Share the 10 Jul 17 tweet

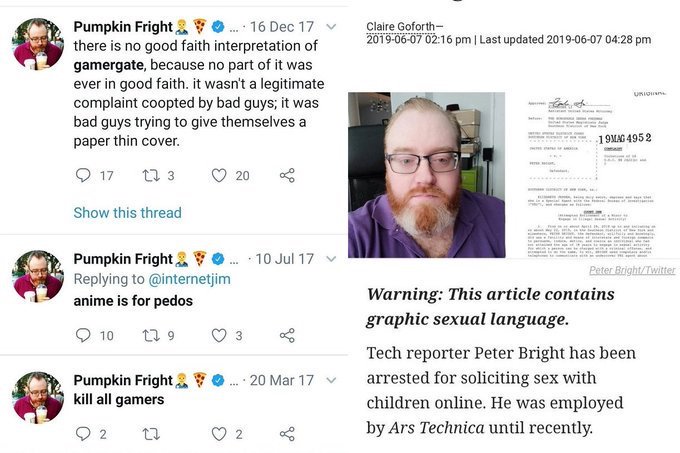(287, 335)
